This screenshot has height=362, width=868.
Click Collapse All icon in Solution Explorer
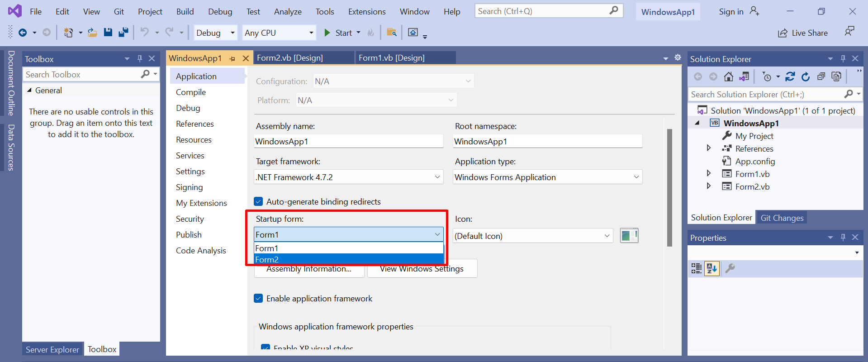[821, 76]
